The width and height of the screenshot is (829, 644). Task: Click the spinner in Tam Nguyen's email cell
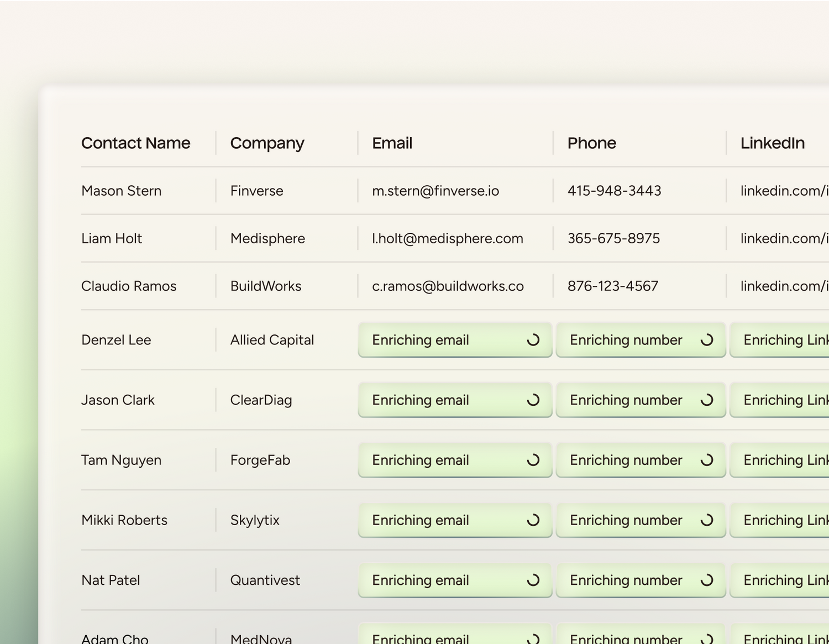coord(533,460)
